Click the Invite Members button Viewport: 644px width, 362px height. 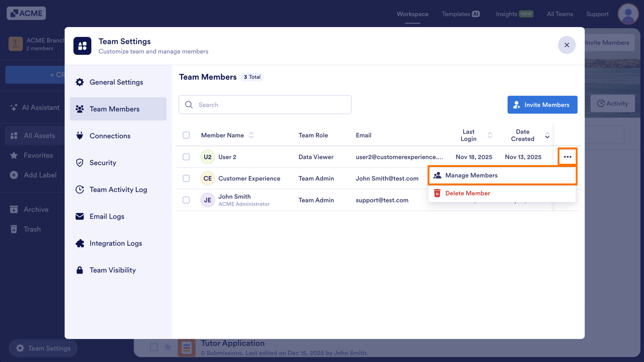[x=542, y=105]
